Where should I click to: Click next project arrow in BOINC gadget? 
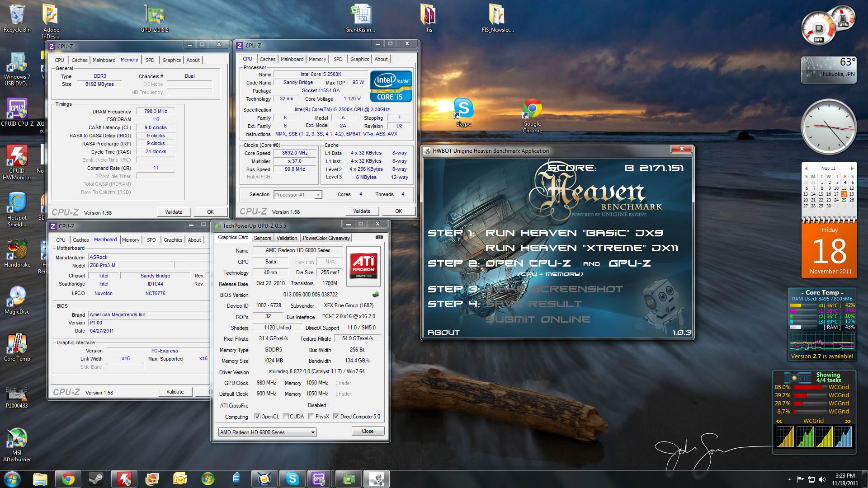click(848, 421)
